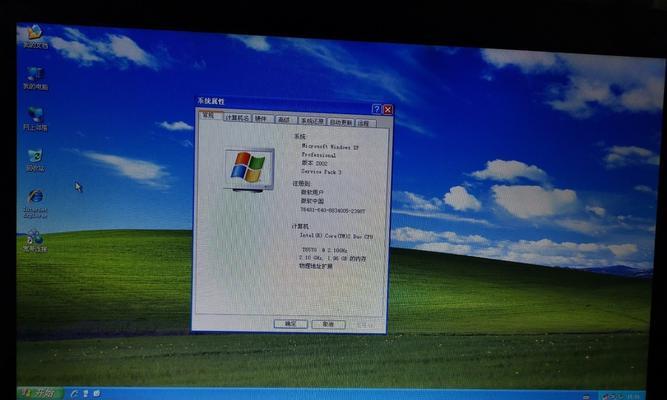Viewport: 667px width, 400px height.
Task: Open the 开始 Start button
Action: (40, 392)
